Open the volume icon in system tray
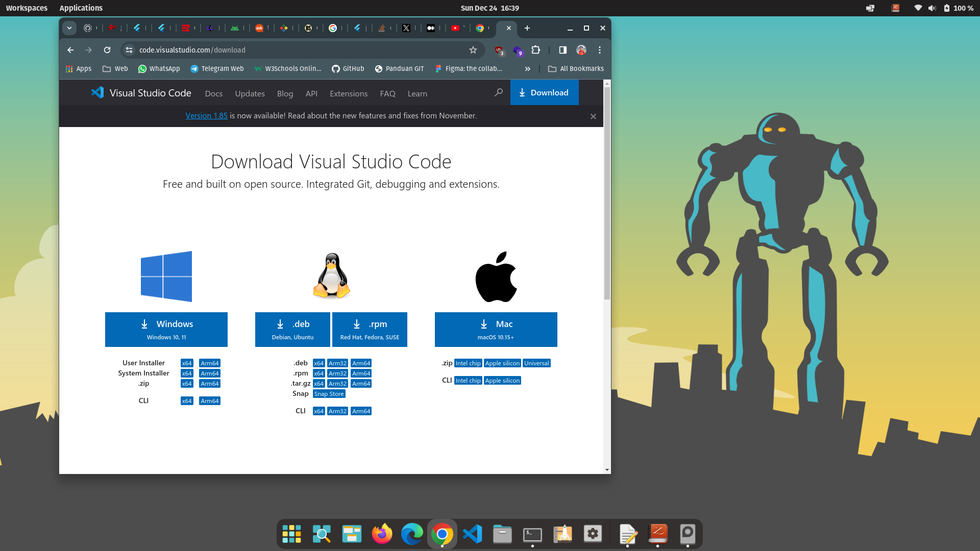The width and height of the screenshot is (980, 551). [x=932, y=8]
